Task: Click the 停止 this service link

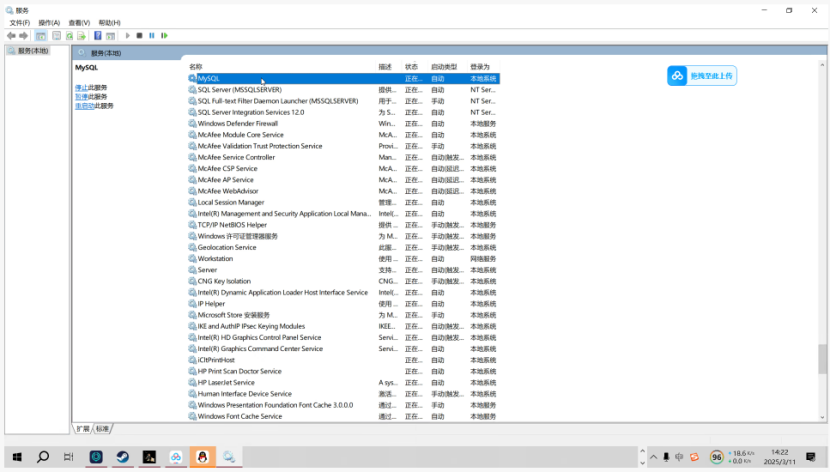Action: pos(81,87)
